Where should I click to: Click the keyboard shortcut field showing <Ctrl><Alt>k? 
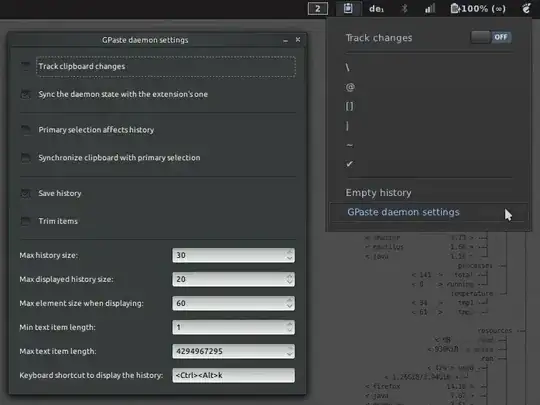click(233, 375)
